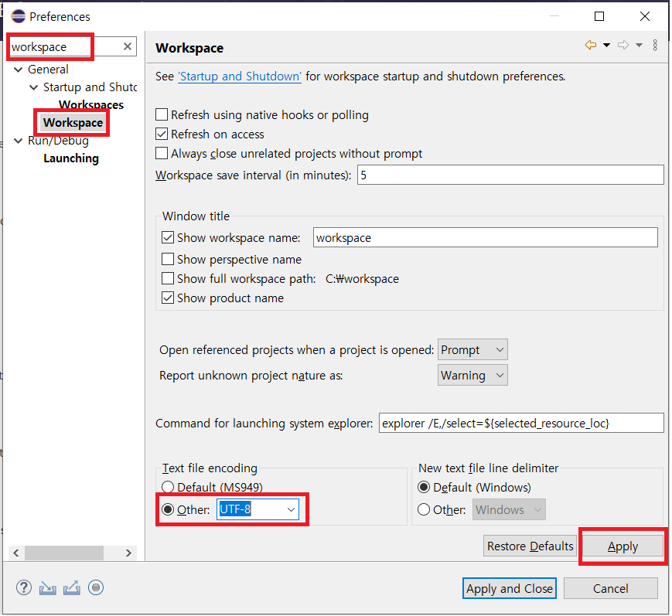Click Restore Defaults button
The width and height of the screenshot is (672, 616).
(530, 546)
